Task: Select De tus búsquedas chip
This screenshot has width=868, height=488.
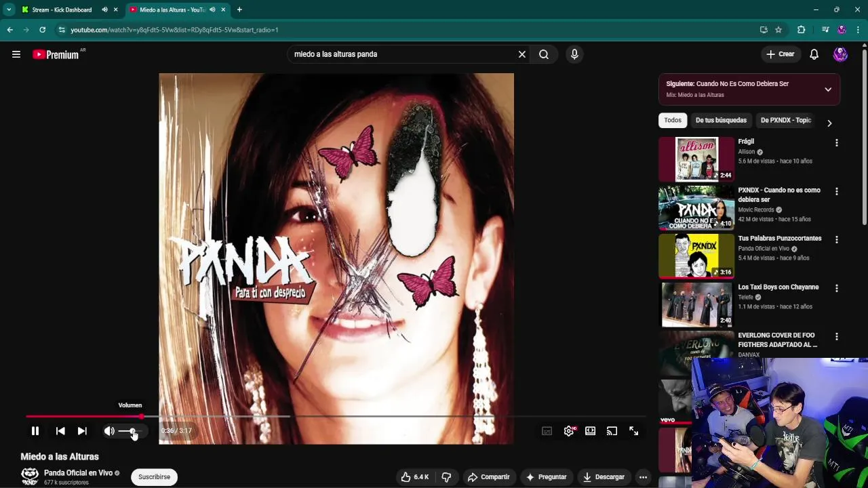Action: tap(721, 121)
